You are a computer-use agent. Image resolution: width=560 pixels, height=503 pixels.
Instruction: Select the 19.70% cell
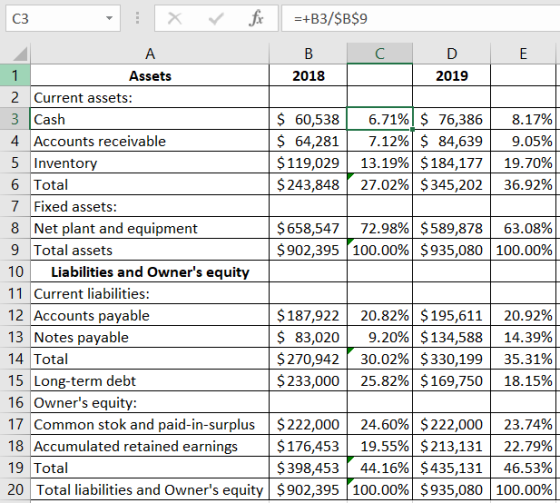point(523,163)
